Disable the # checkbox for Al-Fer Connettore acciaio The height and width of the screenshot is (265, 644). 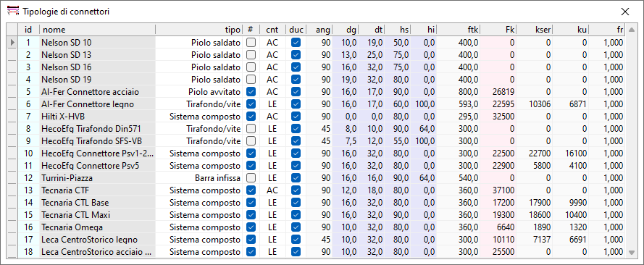point(251,91)
